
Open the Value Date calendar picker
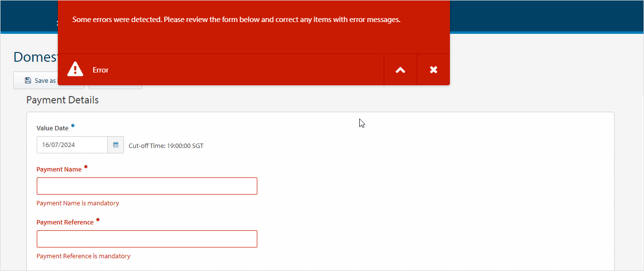[x=116, y=145]
